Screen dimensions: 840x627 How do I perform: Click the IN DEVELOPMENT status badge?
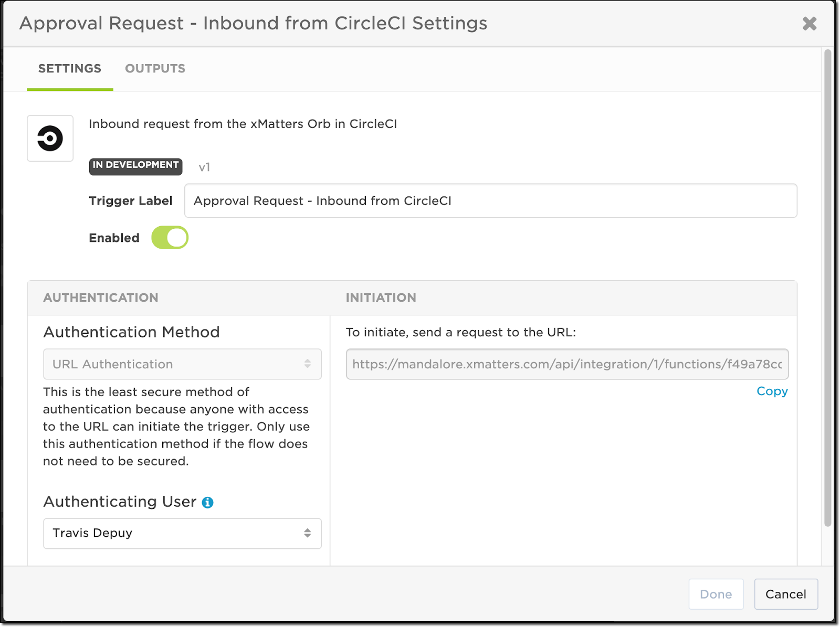[135, 166]
